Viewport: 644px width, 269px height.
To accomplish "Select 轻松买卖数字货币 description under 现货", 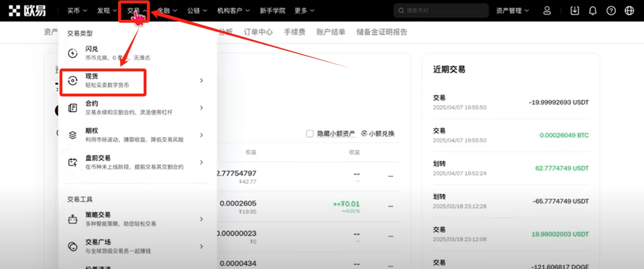I will point(107,85).
